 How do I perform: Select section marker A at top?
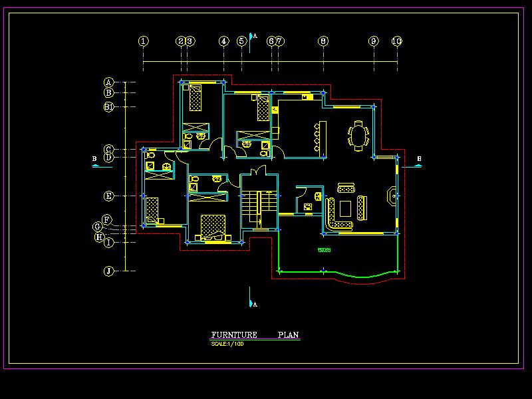pyautogui.click(x=251, y=35)
